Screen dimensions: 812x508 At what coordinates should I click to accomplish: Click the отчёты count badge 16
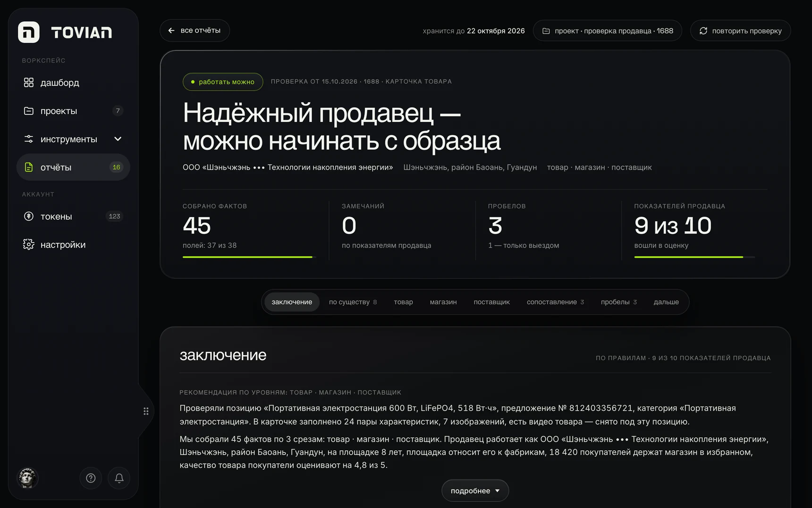click(x=116, y=167)
